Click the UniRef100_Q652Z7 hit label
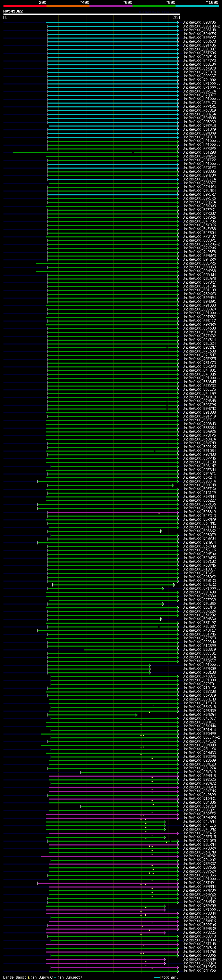 pos(199,501)
